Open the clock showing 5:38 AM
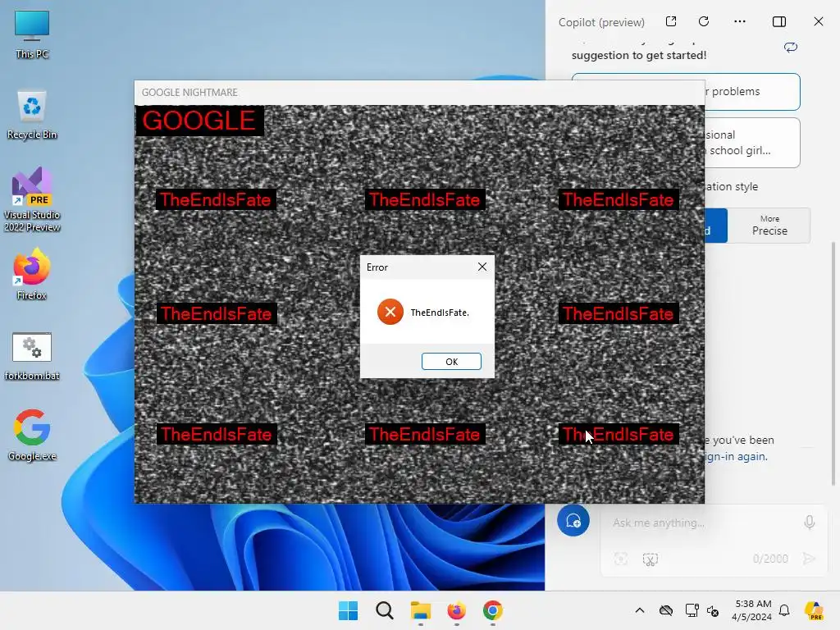840x630 pixels. click(751, 610)
